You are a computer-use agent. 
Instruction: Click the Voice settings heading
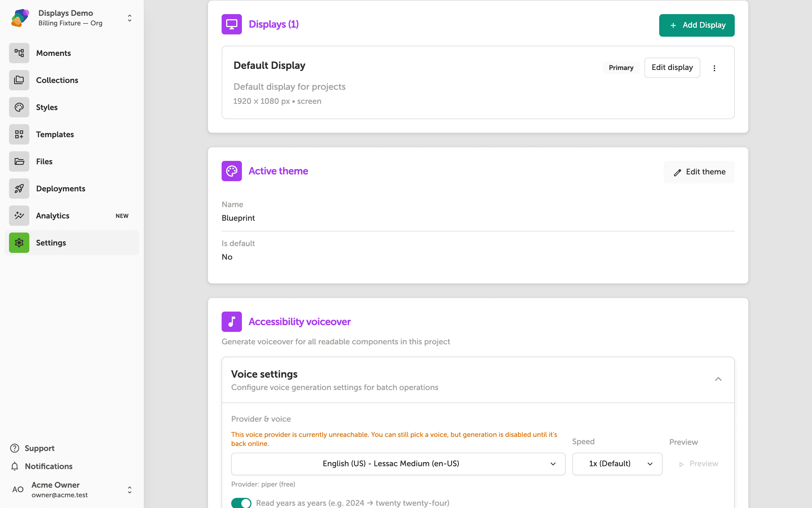coord(264,374)
